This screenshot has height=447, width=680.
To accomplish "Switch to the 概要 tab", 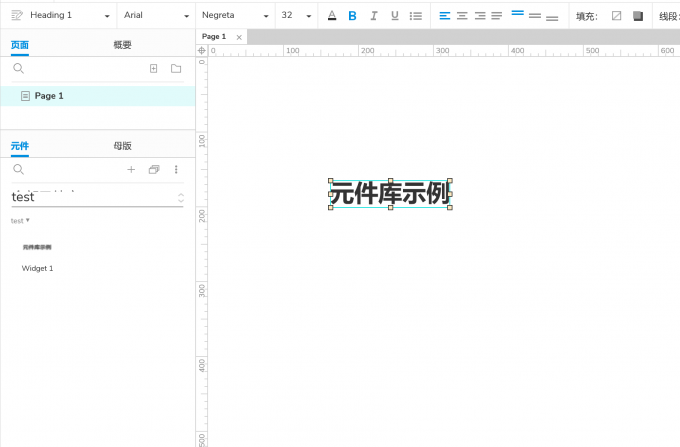I will click(x=122, y=45).
